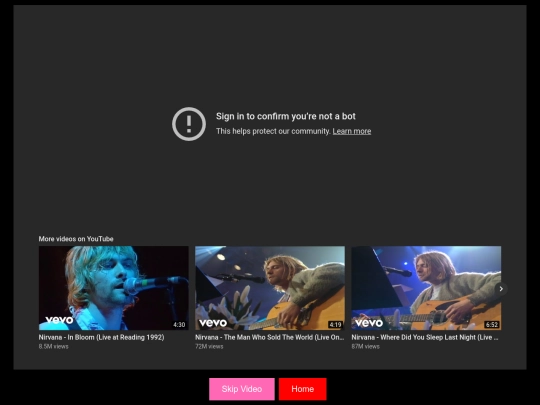The width and height of the screenshot is (540, 405).
Task: Click the Skip Video button
Action: pos(242,389)
